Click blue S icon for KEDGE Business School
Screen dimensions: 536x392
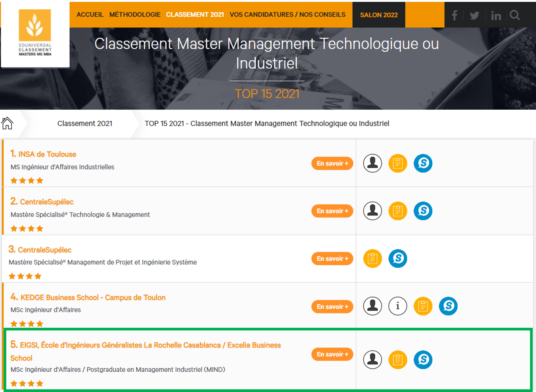(x=448, y=306)
